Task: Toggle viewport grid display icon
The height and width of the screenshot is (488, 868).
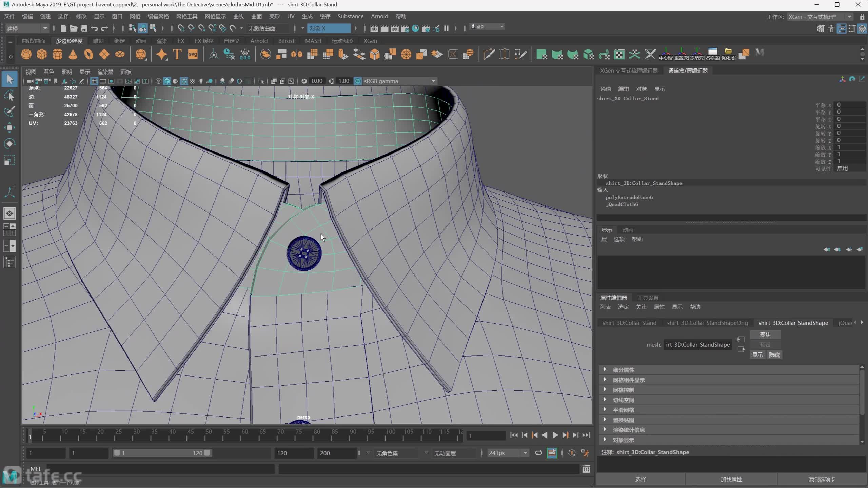Action: click(94, 81)
